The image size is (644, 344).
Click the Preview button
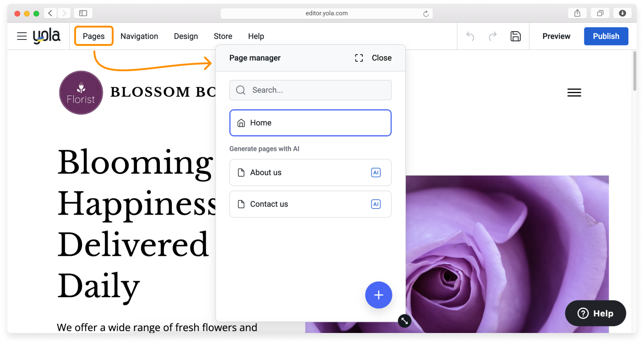tap(556, 36)
